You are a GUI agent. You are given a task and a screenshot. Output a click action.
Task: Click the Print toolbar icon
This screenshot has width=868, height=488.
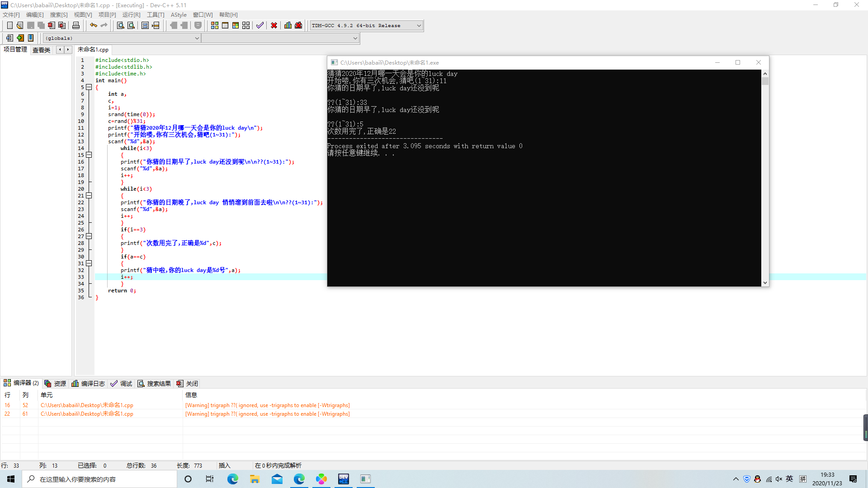[76, 26]
